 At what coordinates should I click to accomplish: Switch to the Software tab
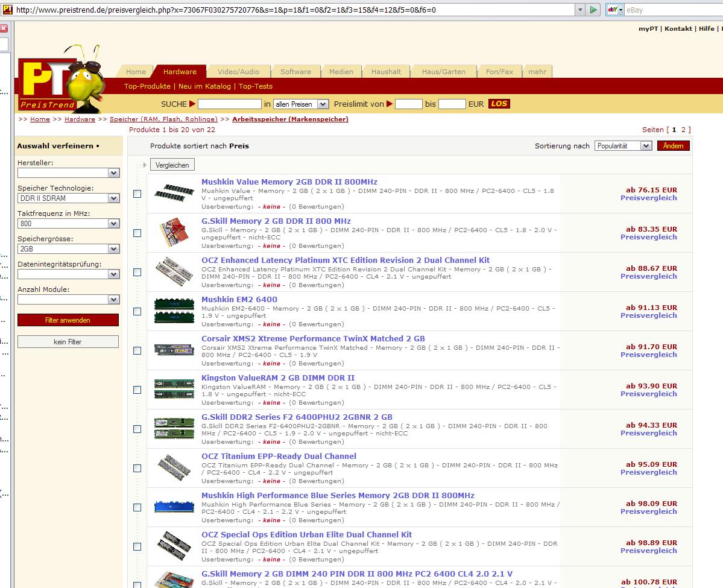(x=295, y=72)
